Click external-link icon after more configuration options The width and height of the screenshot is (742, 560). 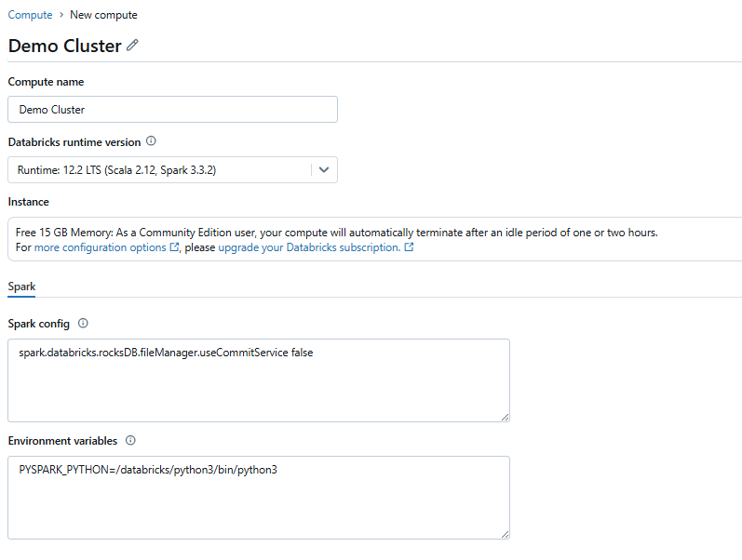[x=174, y=247]
